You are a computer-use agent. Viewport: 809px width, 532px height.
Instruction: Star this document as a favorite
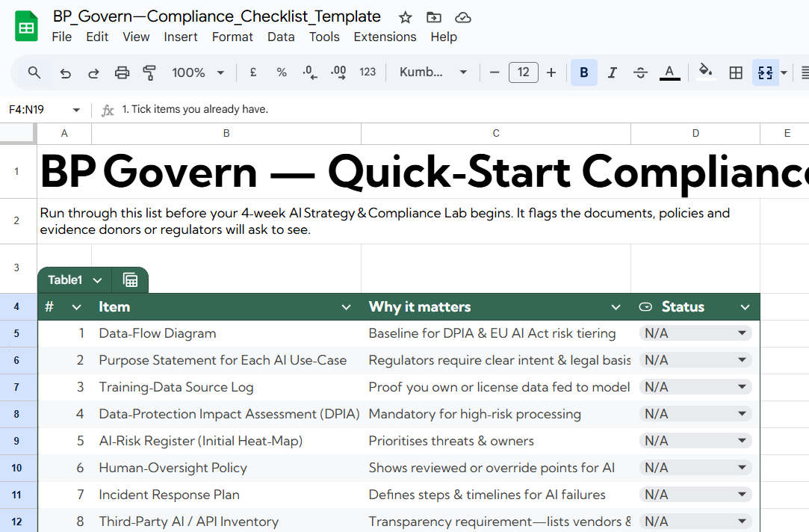(405, 17)
